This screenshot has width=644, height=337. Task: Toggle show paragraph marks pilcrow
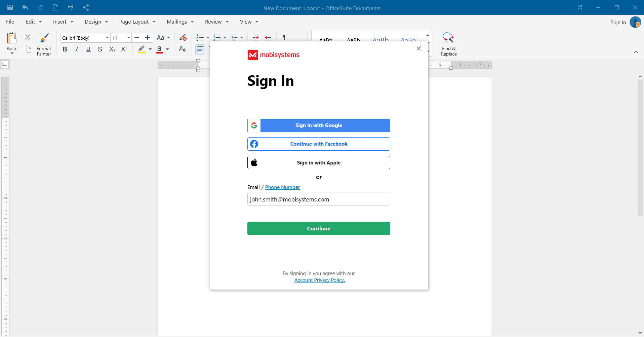pyautogui.click(x=285, y=37)
